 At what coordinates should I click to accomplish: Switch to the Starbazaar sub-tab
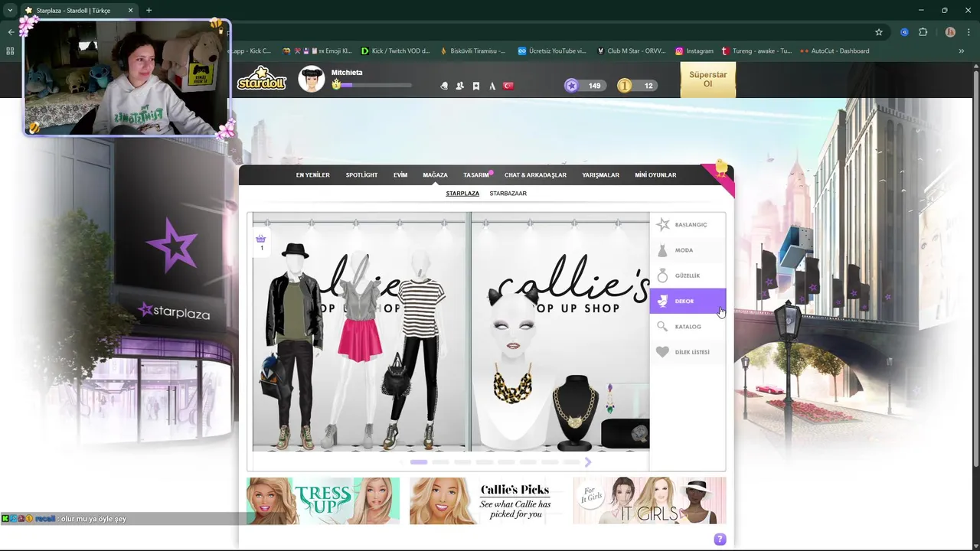click(508, 194)
